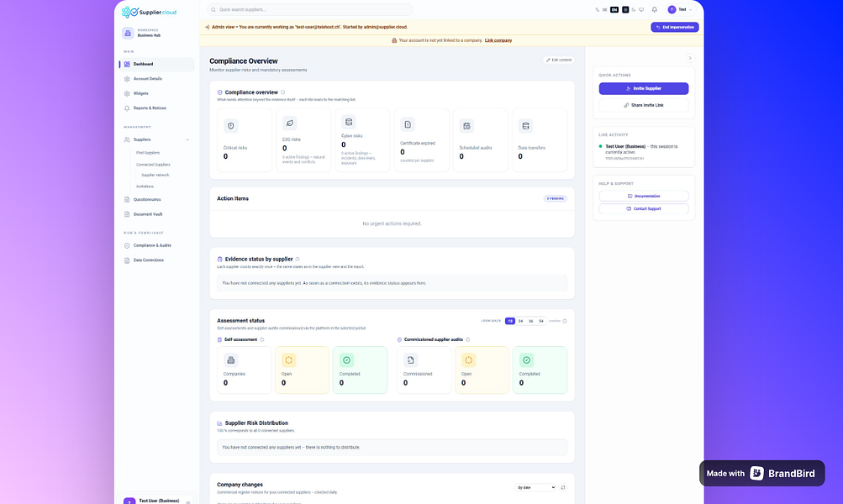Click the Data transfers tile icon

[x=525, y=126]
